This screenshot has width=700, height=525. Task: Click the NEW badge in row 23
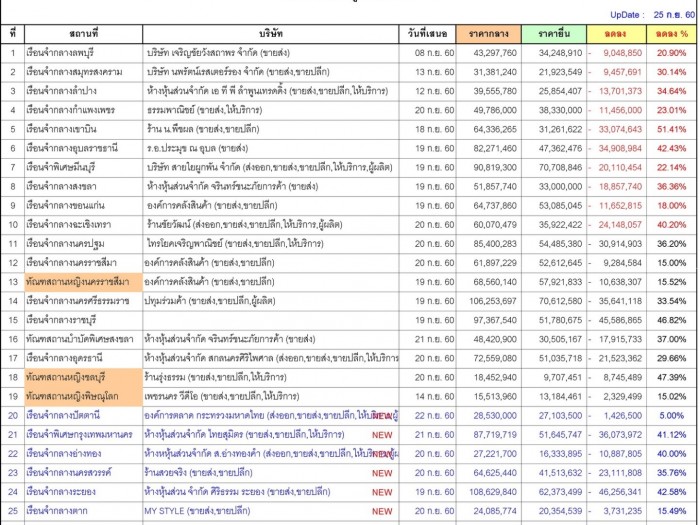coord(382,472)
